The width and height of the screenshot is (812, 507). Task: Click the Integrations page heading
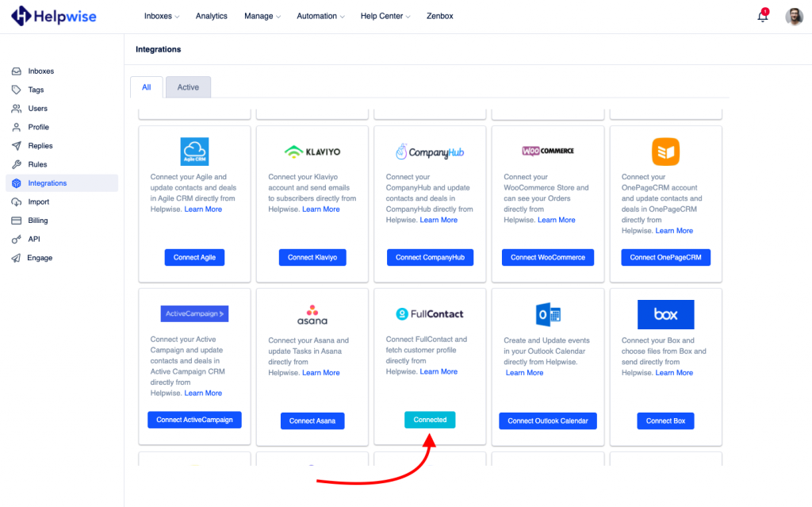(x=159, y=49)
